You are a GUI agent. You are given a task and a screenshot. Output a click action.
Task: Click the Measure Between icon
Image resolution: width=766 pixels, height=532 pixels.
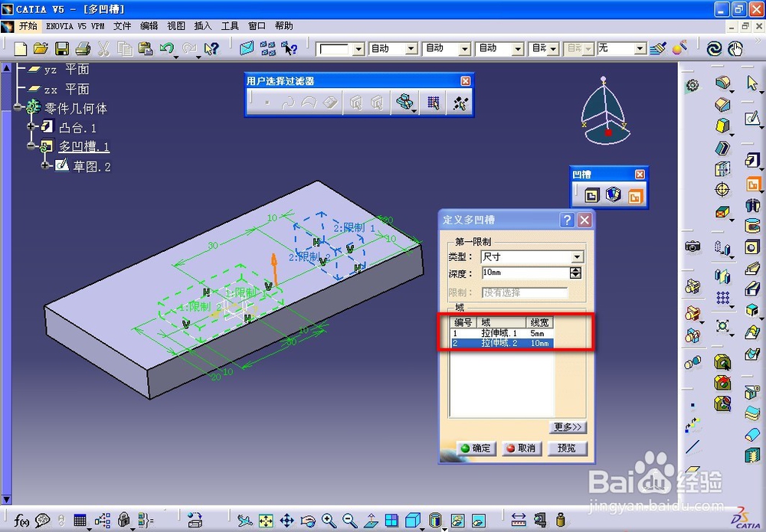pyautogui.click(x=519, y=521)
